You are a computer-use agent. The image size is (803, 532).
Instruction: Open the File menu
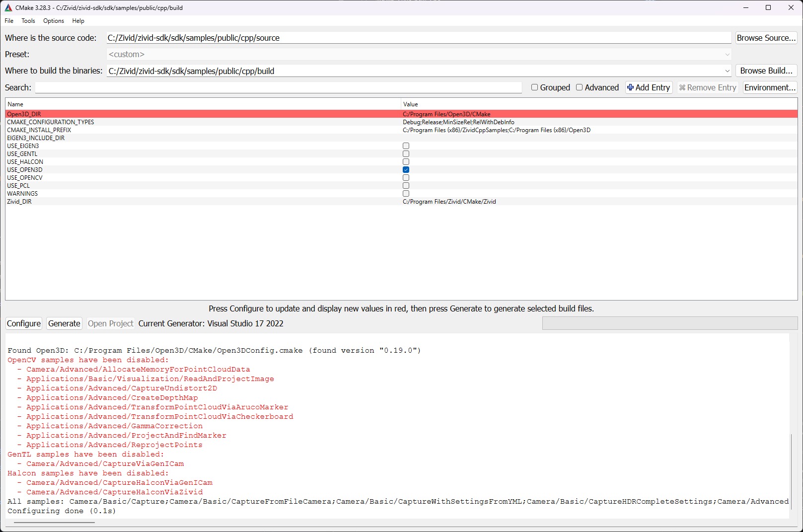pyautogui.click(x=9, y=21)
